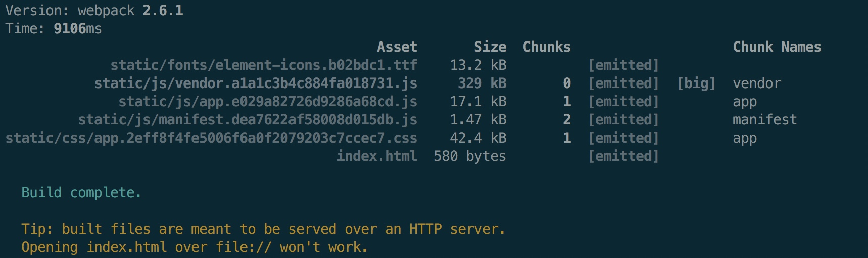Click the vendor chunk name
868x258 pixels.
pos(757,83)
